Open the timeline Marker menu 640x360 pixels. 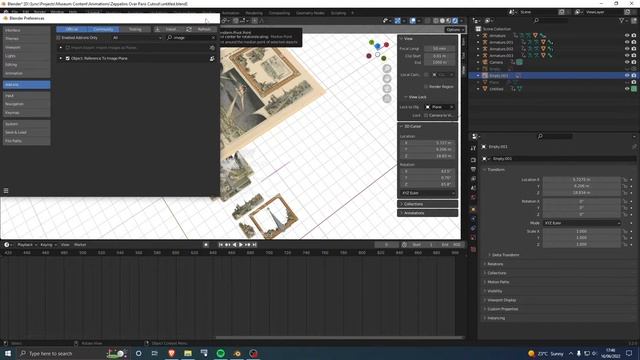tap(80, 244)
